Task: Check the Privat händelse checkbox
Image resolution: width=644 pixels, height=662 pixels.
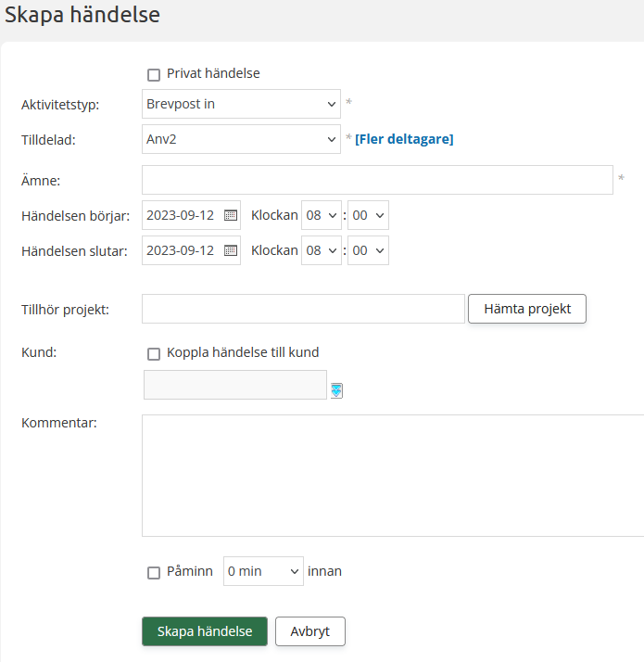Action: [154, 75]
